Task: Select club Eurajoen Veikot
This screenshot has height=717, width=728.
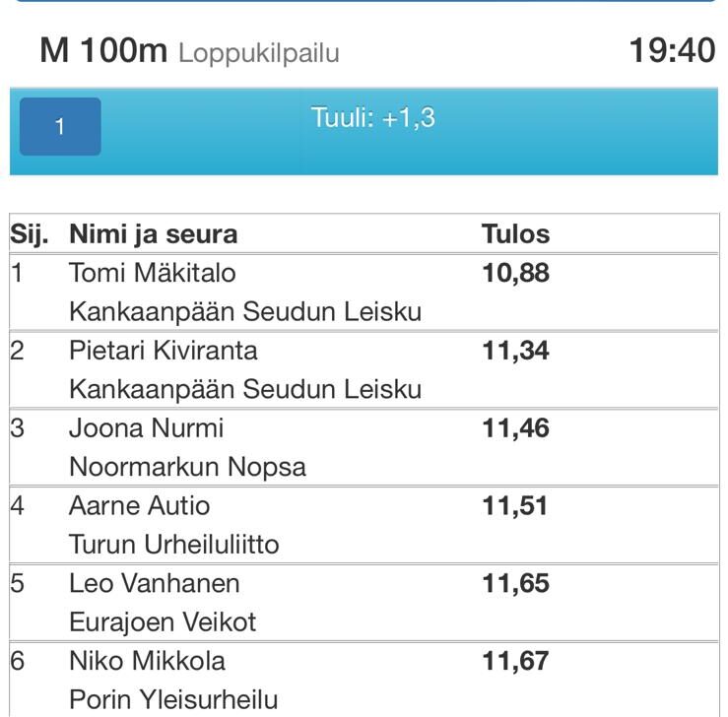Action: 163,621
